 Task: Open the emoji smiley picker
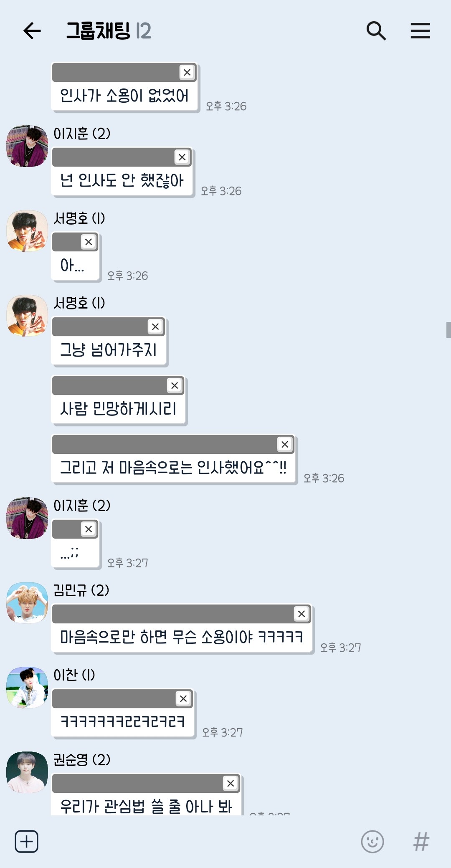click(372, 841)
